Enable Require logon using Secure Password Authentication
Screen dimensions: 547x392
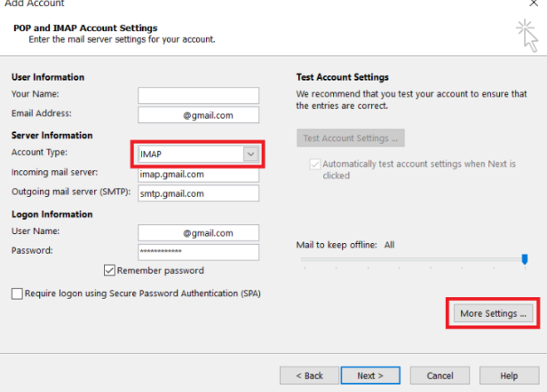(17, 294)
